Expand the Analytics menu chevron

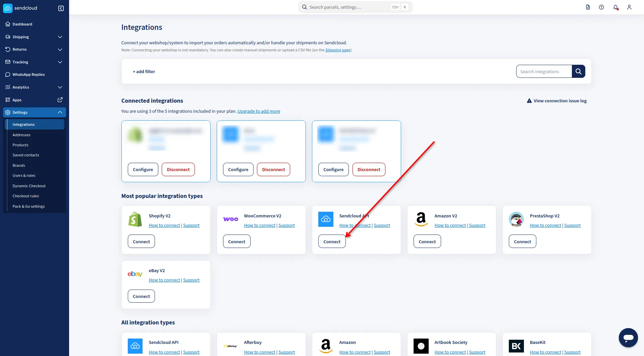pyautogui.click(x=60, y=87)
